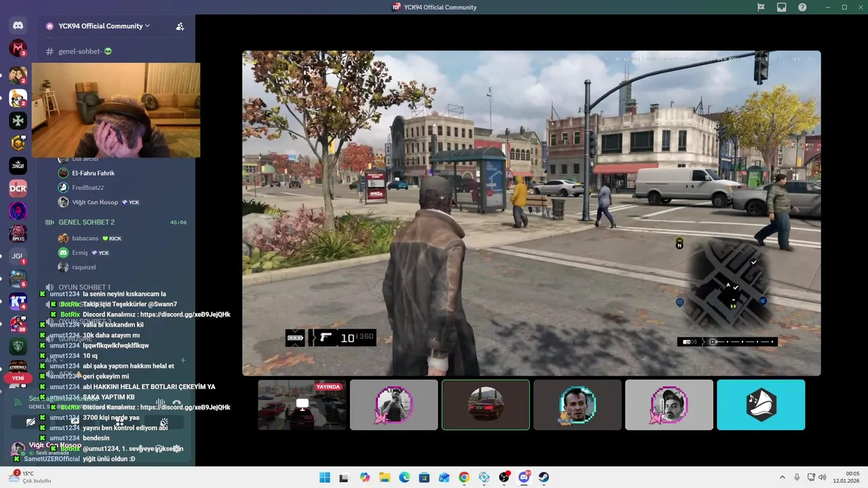Image resolution: width=868 pixels, height=488 pixels.
Task: Open OBS Studio from taskbar
Action: 504,477
